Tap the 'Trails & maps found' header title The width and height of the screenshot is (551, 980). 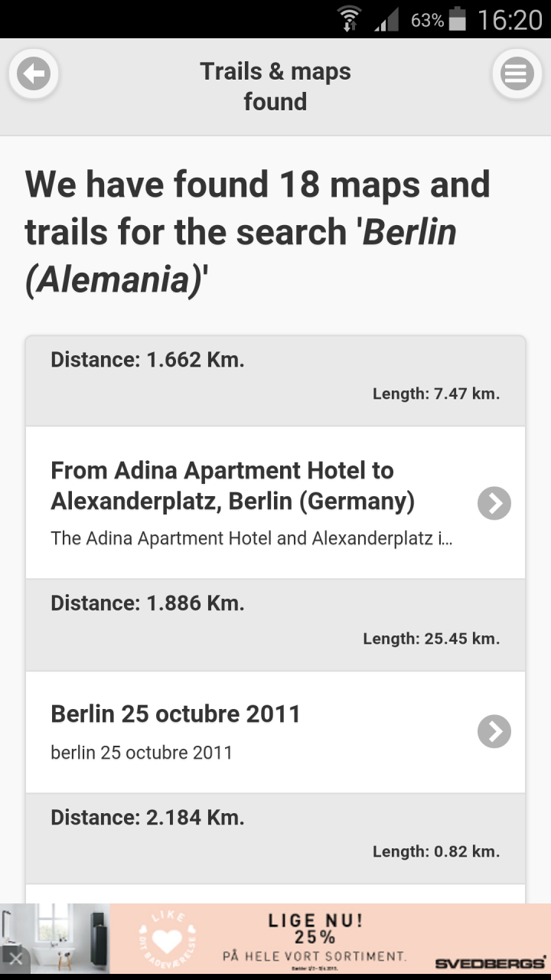275,87
